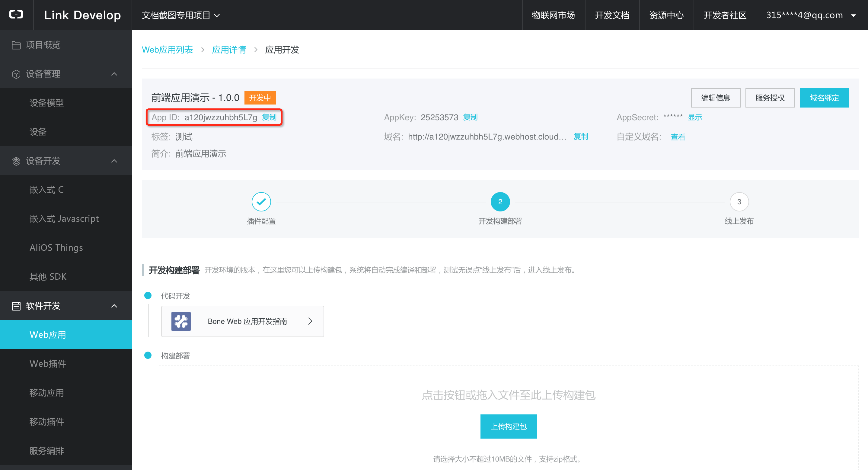Viewport: 868px width, 470px height.
Task: Go to Web应用列表 breadcrumb
Action: 167,50
